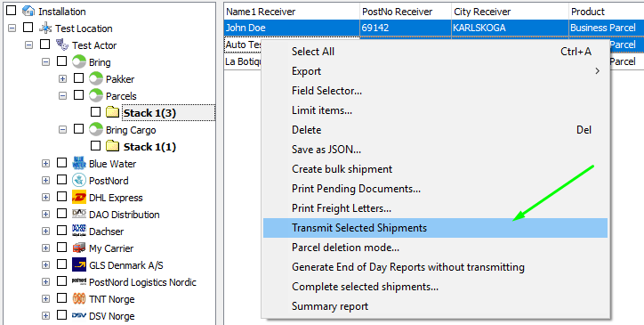Tick the Stack 1(3) checkbox
The width and height of the screenshot is (644, 325).
tap(96, 112)
